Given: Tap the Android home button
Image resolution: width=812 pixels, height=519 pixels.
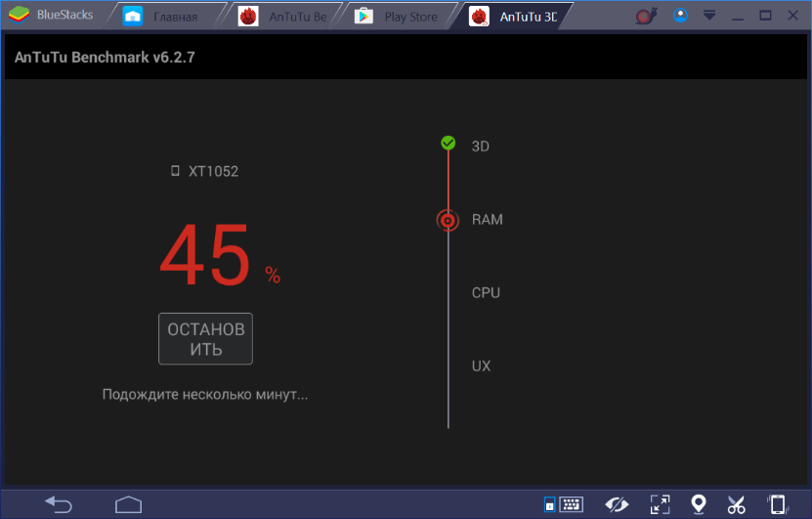Looking at the screenshot, I should coord(128,504).
